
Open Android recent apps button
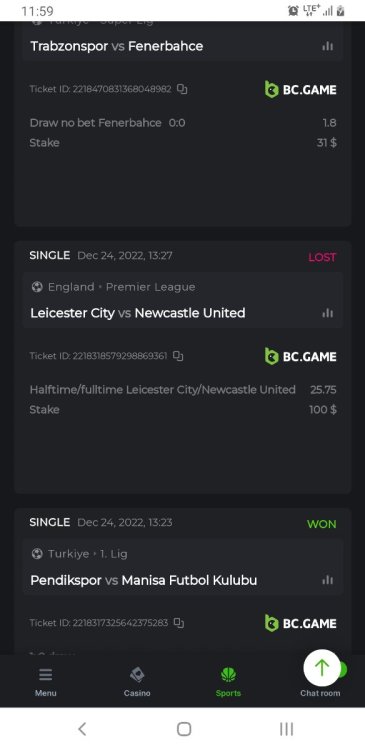tap(286, 729)
